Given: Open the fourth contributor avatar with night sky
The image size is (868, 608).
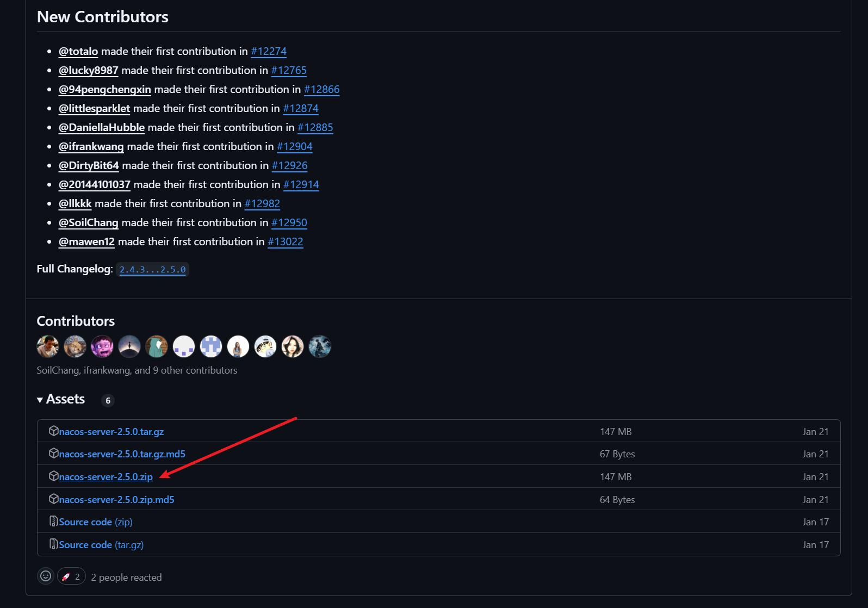Looking at the screenshot, I should click(x=129, y=346).
